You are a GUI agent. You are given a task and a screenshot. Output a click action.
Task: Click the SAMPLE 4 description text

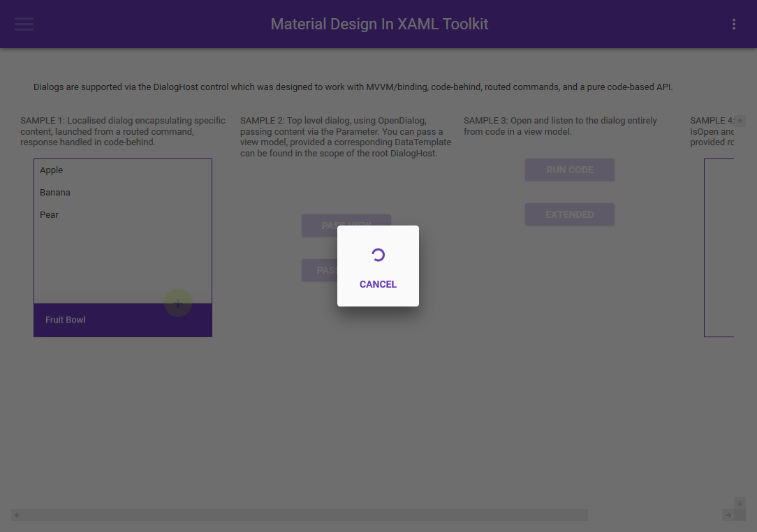[x=712, y=131]
